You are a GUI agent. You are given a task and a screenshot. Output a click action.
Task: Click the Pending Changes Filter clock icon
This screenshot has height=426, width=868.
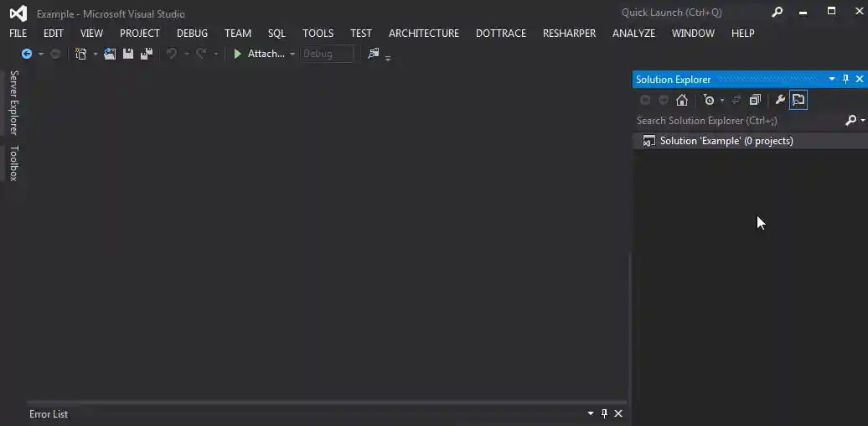709,100
